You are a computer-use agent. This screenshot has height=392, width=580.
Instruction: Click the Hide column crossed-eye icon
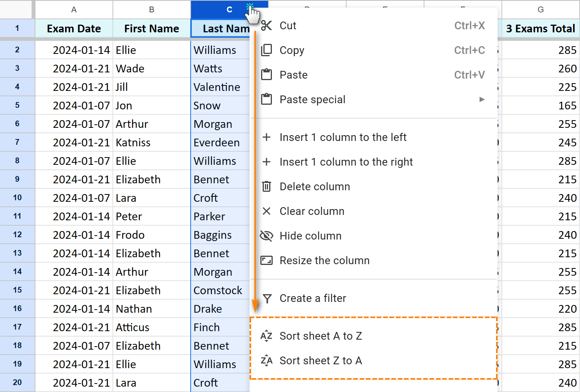[267, 236]
